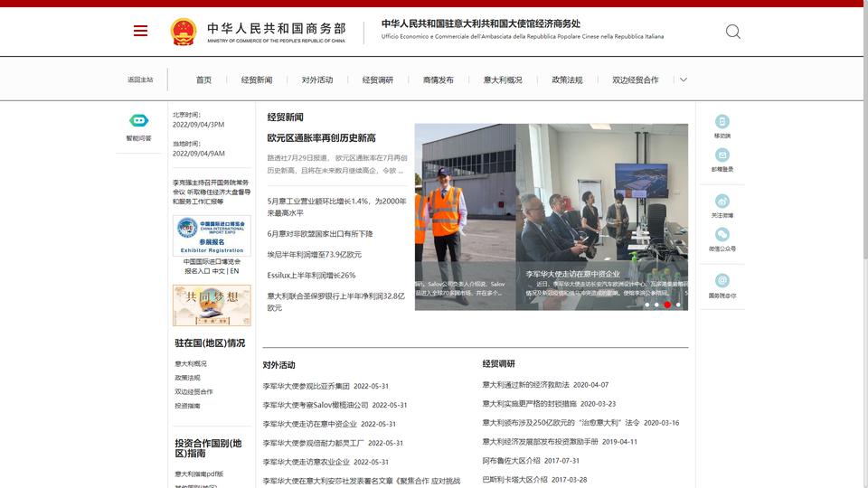The image size is (868, 488).
Task: Open the 意大利概况 navigation tab
Action: pyautogui.click(x=503, y=80)
